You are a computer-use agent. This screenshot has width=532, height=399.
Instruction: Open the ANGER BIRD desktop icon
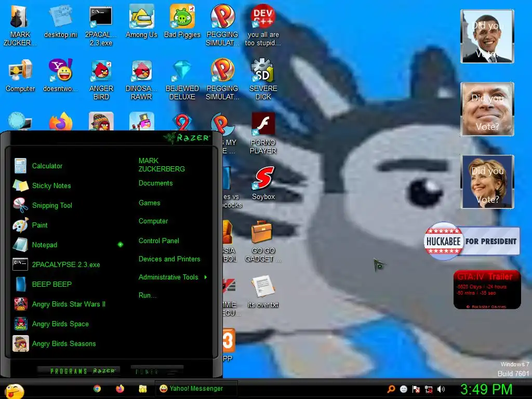[101, 79]
